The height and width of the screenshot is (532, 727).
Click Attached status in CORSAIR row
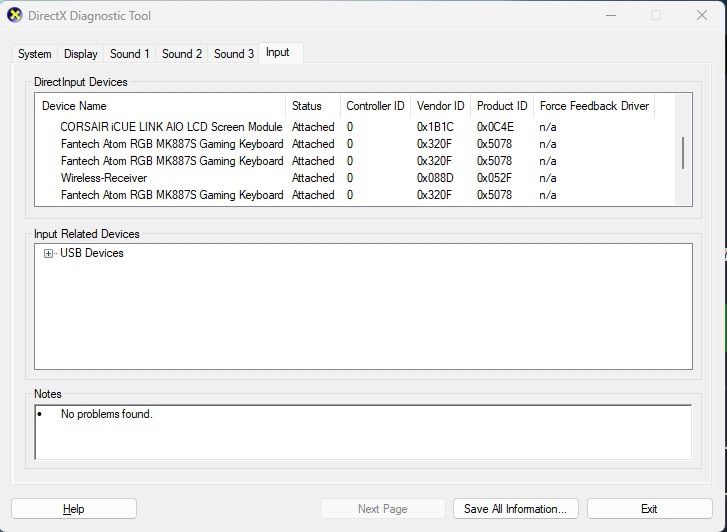click(x=313, y=127)
